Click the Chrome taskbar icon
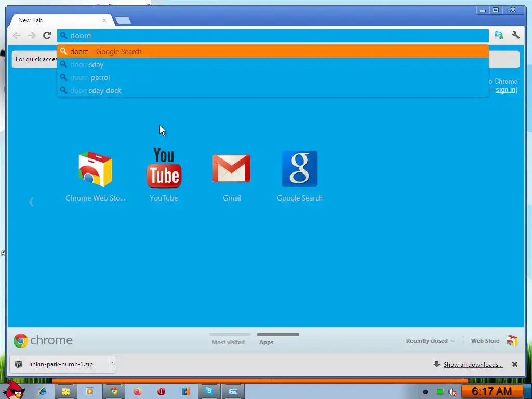The width and height of the screenshot is (532, 399). [114, 392]
